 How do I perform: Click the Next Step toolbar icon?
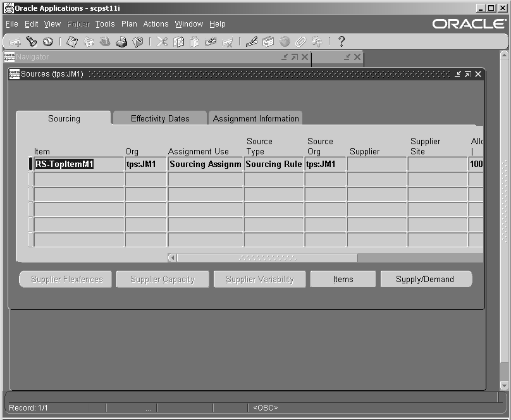pyautogui.click(x=89, y=42)
